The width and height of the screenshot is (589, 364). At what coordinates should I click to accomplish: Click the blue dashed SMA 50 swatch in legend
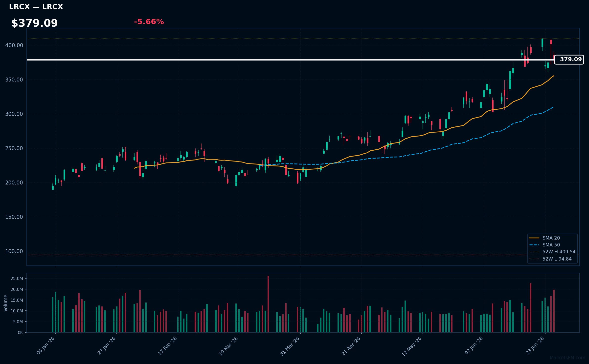pyautogui.click(x=534, y=245)
